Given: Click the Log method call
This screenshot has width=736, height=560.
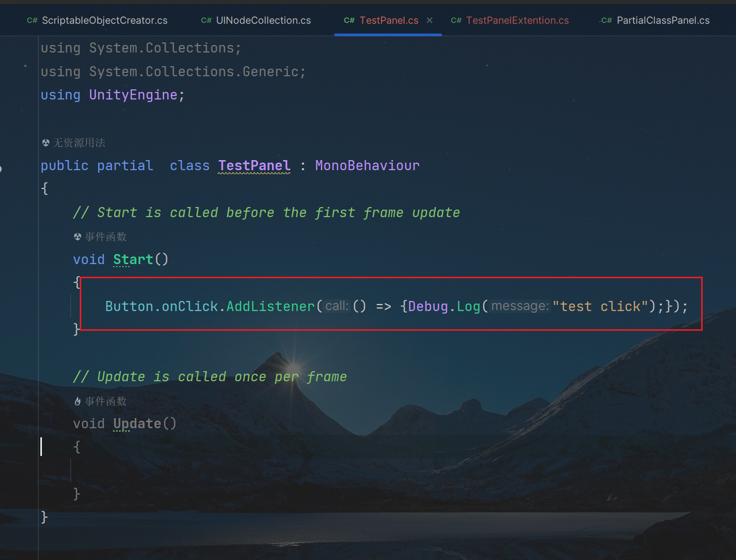Looking at the screenshot, I should point(468,307).
